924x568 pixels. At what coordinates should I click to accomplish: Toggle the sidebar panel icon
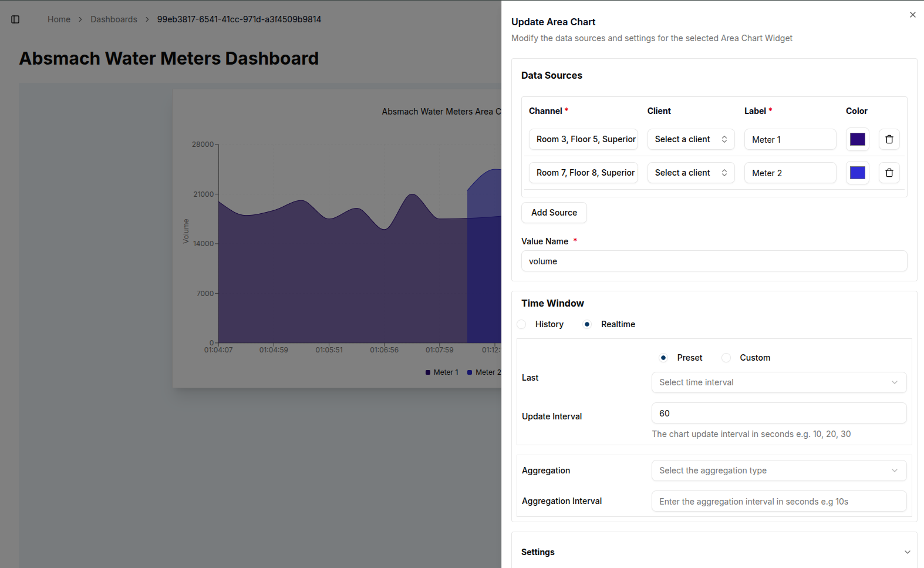click(x=15, y=19)
